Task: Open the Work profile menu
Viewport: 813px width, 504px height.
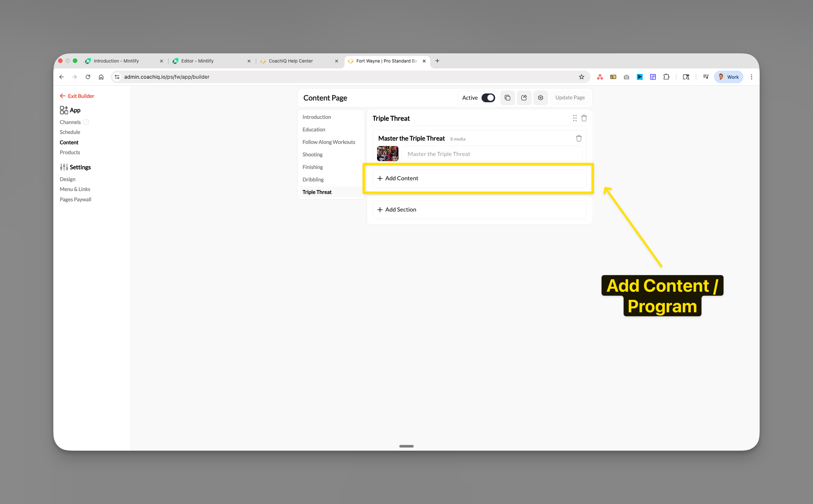Action: coord(728,77)
